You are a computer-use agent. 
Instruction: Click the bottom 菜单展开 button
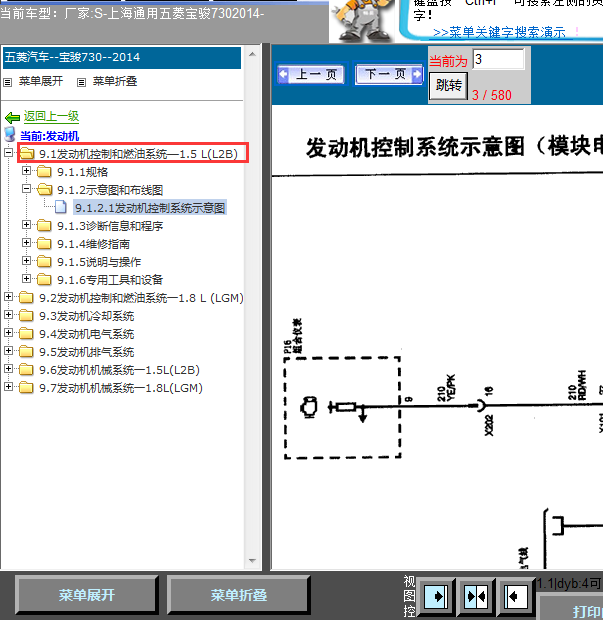[x=87, y=595]
